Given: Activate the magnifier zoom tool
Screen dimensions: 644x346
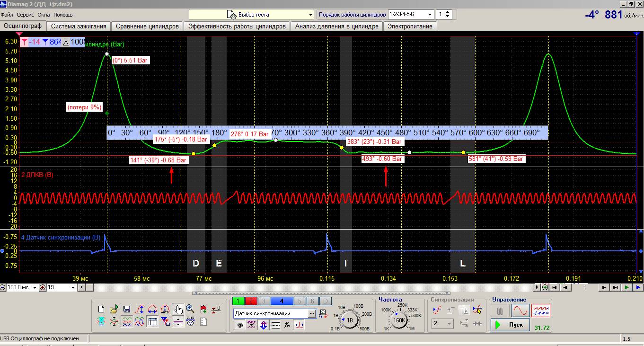Looking at the screenshot, I should click(x=190, y=310).
